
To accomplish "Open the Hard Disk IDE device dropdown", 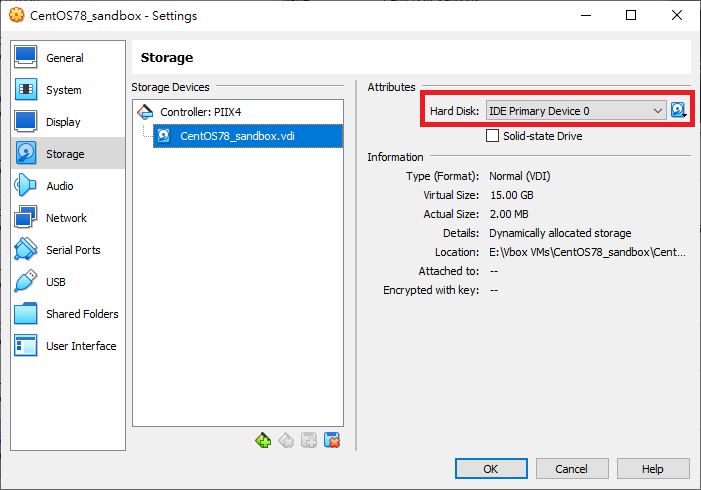I will [576, 110].
